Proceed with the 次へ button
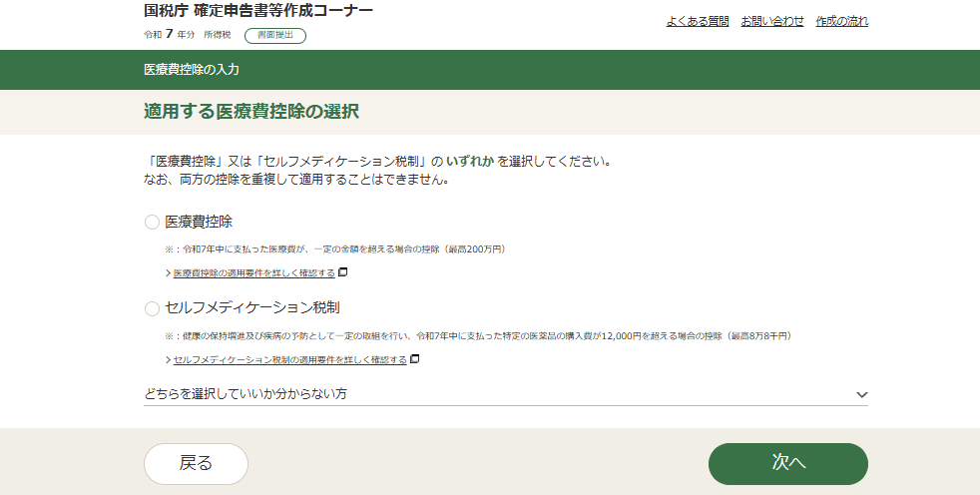The width and height of the screenshot is (980, 495). [788, 464]
